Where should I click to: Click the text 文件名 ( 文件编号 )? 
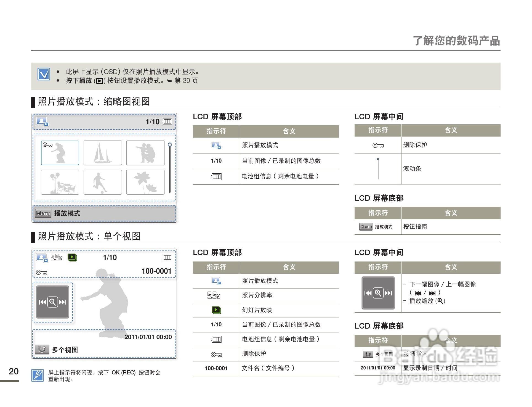coord(268,368)
